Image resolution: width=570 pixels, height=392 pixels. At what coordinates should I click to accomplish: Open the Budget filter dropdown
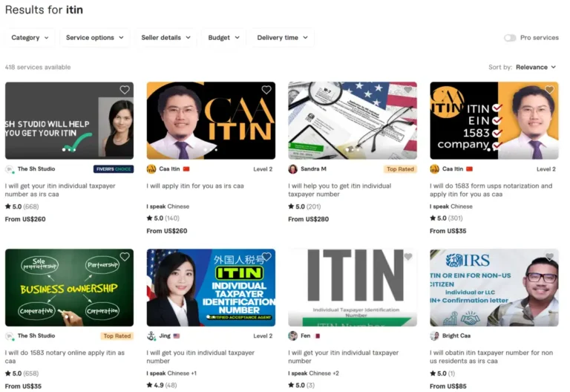pyautogui.click(x=223, y=38)
